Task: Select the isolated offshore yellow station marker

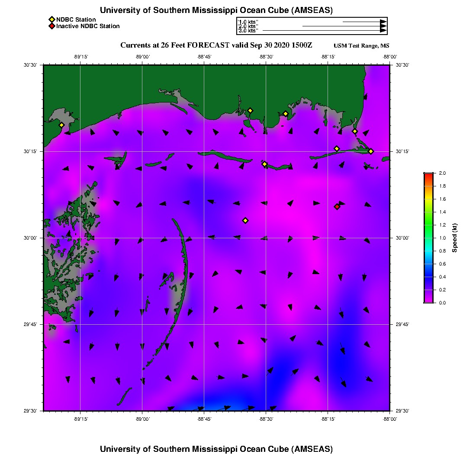Action: (x=245, y=221)
